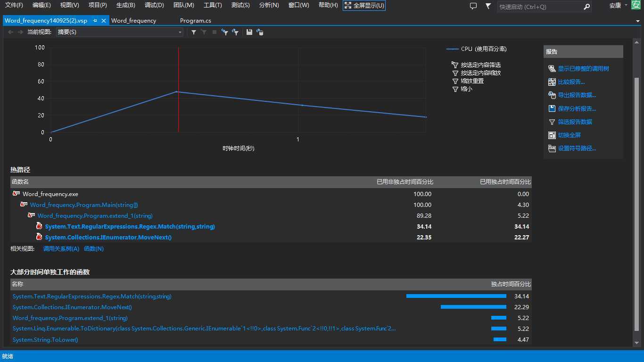
Task: Click the 89.28 inclusive value for extend_1
Action: pos(423,216)
